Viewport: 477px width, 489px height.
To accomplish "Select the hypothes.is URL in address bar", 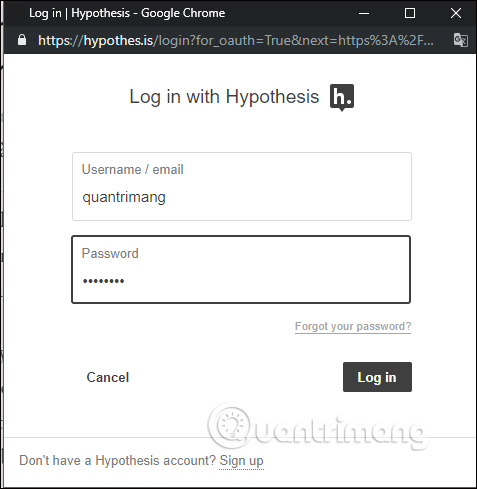I will pyautogui.click(x=236, y=40).
